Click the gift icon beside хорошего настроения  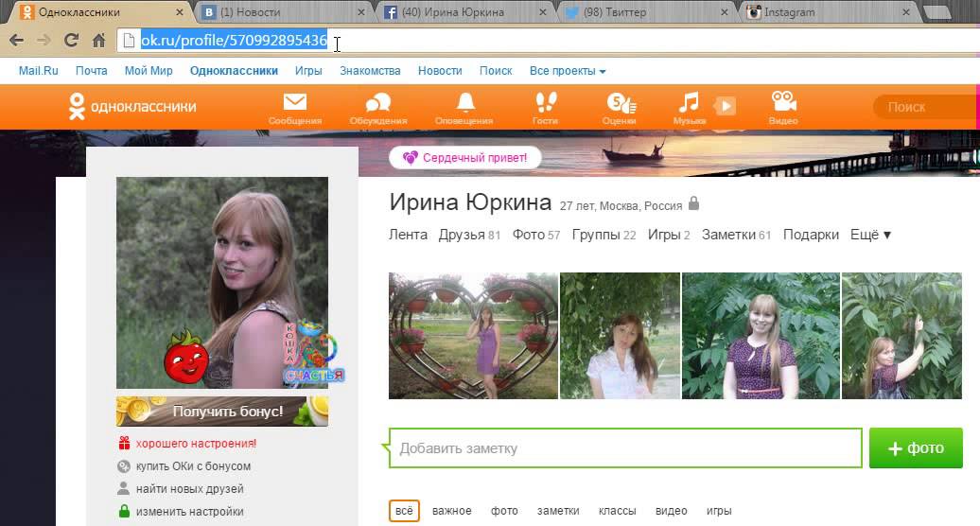coord(124,443)
